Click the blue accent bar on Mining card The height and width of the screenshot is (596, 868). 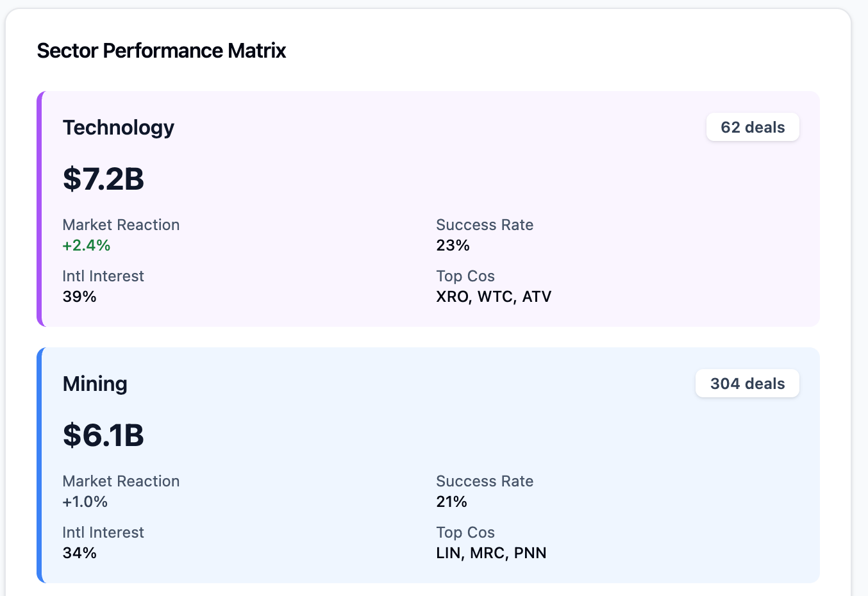40,465
